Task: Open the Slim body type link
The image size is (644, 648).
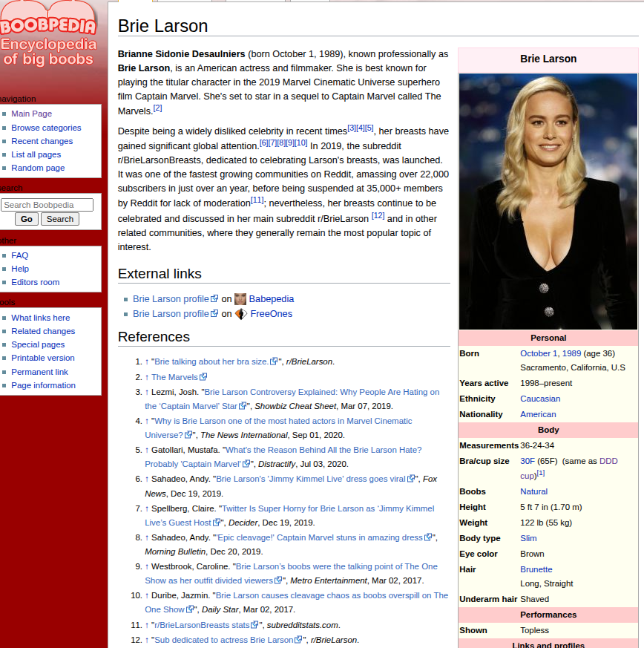Action: 528,538
